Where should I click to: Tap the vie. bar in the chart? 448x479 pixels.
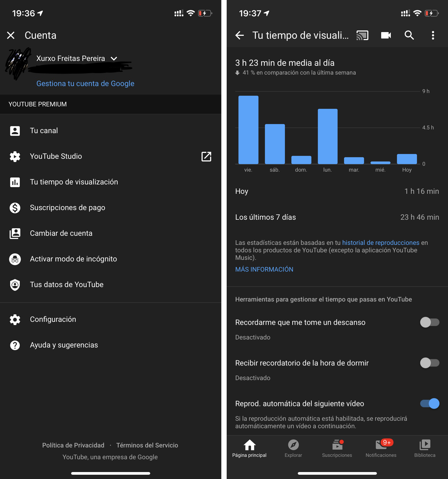pyautogui.click(x=248, y=130)
